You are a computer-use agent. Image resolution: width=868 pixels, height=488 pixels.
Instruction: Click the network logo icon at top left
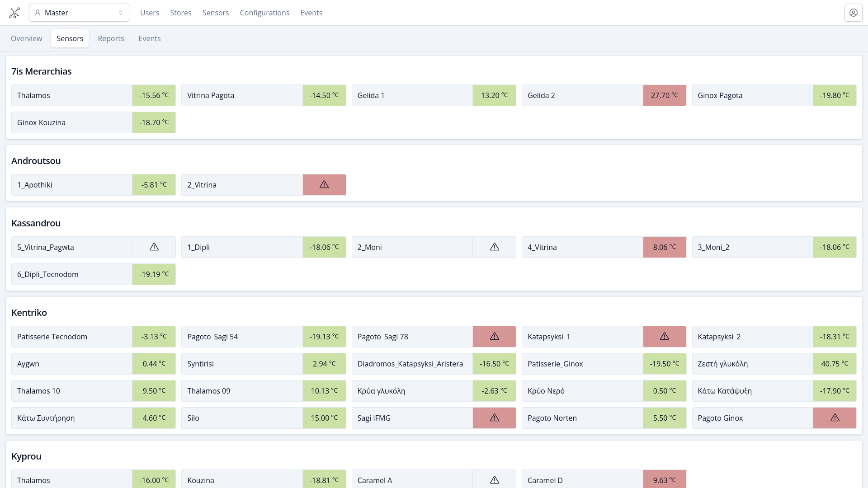tap(14, 13)
